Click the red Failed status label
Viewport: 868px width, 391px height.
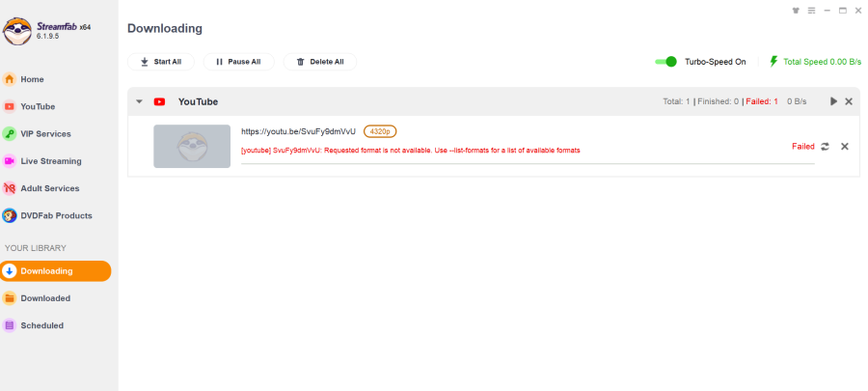point(803,146)
